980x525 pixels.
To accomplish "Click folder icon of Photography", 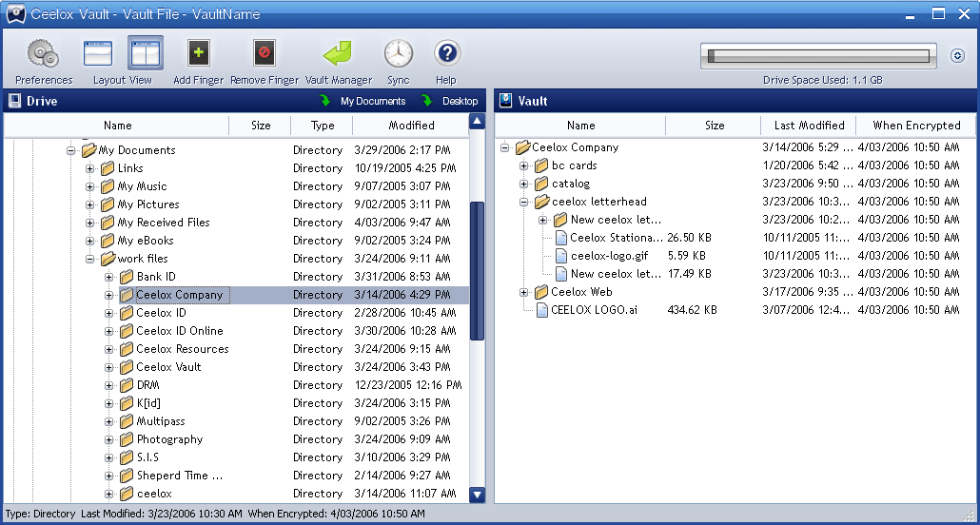I will (x=127, y=439).
